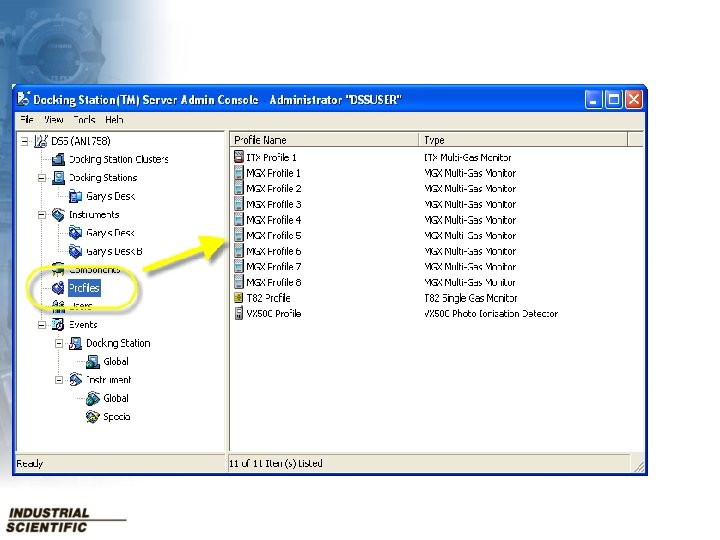Select the Profiles tree item label
Screen dimensions: 720x540
[x=84, y=288]
